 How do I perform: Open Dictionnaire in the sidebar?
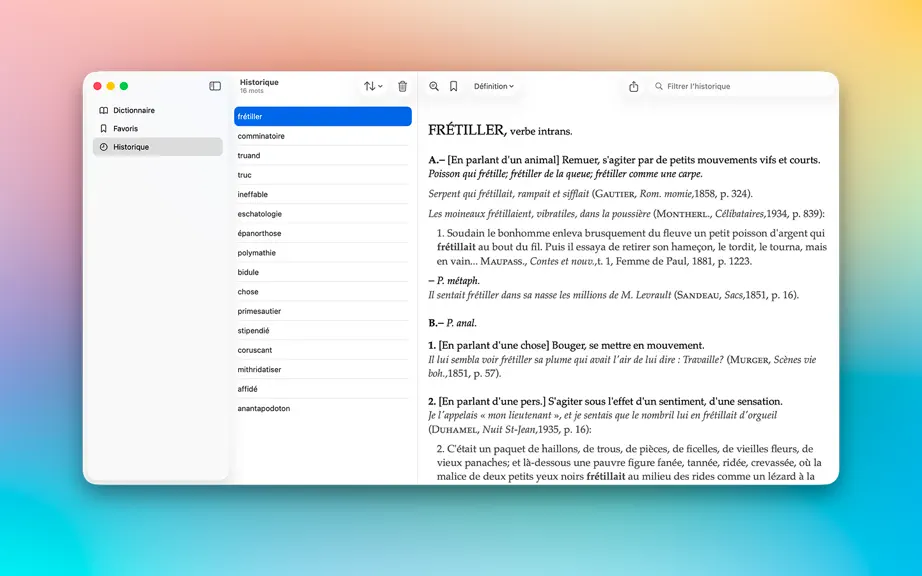click(158, 110)
